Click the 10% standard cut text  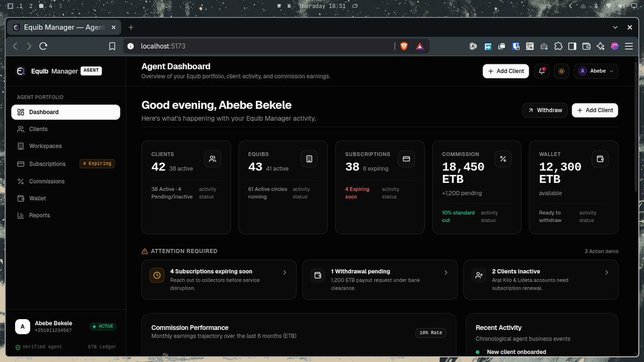pyautogui.click(x=458, y=217)
